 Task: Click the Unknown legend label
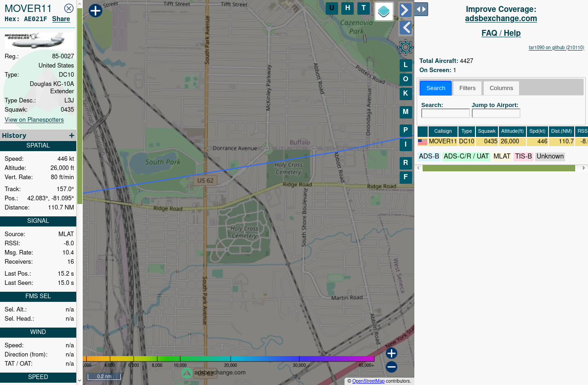pyautogui.click(x=550, y=157)
